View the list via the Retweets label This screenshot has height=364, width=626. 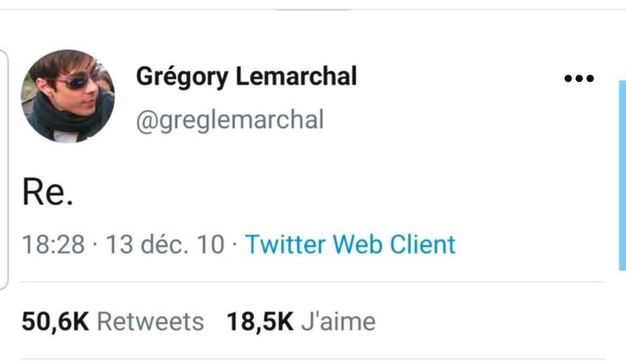click(150, 322)
